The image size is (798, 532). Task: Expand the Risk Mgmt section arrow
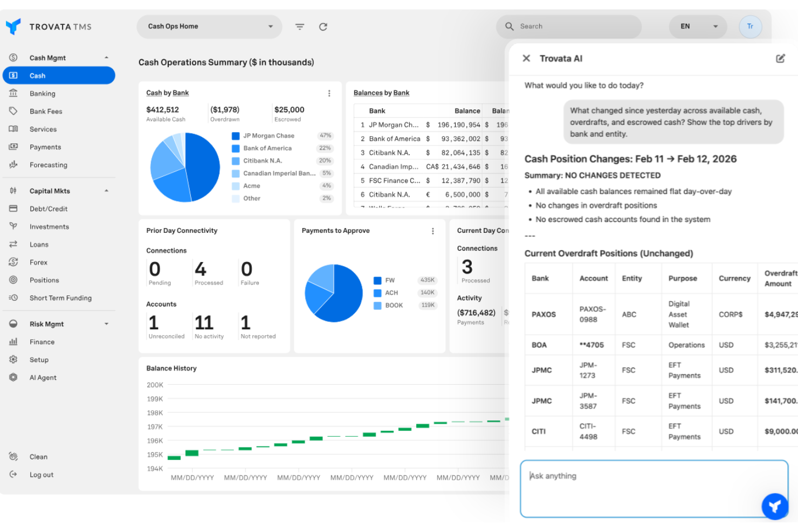click(x=106, y=324)
